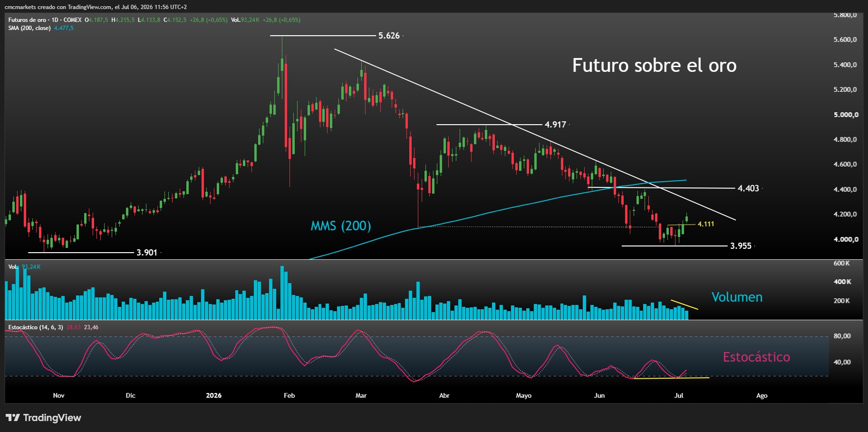Click the 'Futuros de oro · 1D · COMEX' title
868x432 pixels.
click(45, 20)
